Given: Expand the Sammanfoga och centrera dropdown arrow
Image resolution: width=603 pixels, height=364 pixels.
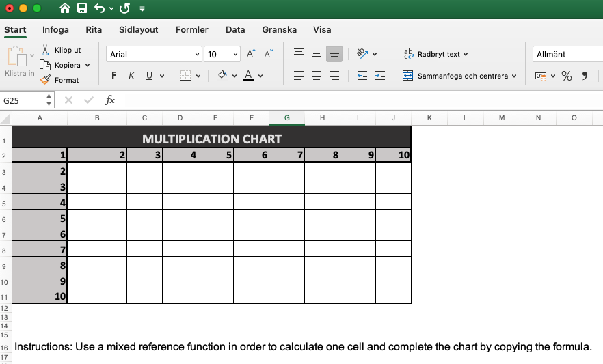Looking at the screenshot, I should [x=514, y=76].
